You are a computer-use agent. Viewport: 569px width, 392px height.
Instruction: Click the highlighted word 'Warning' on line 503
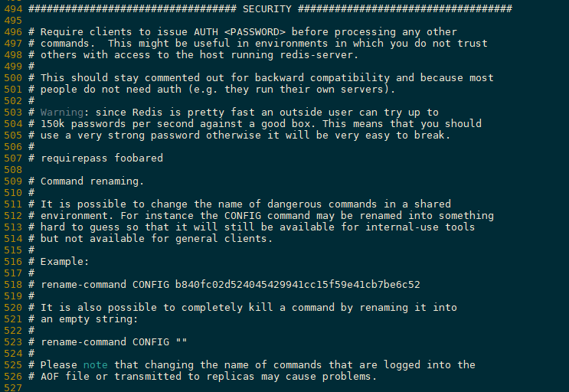pos(62,113)
